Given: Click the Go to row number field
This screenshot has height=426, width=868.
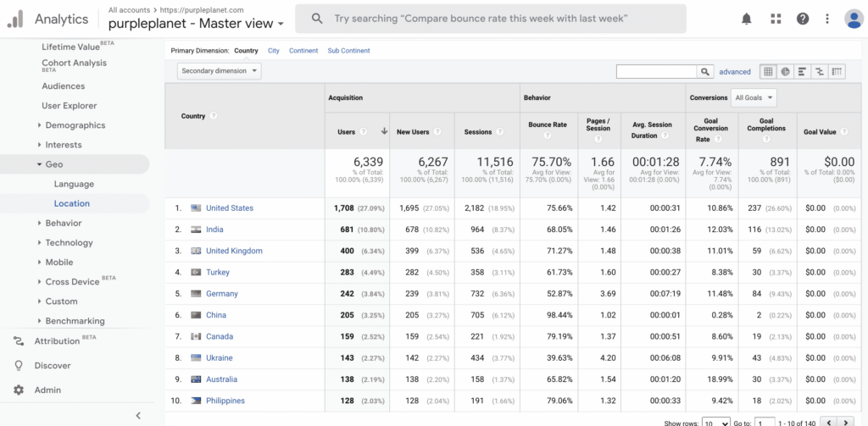Looking at the screenshot, I should [765, 423].
